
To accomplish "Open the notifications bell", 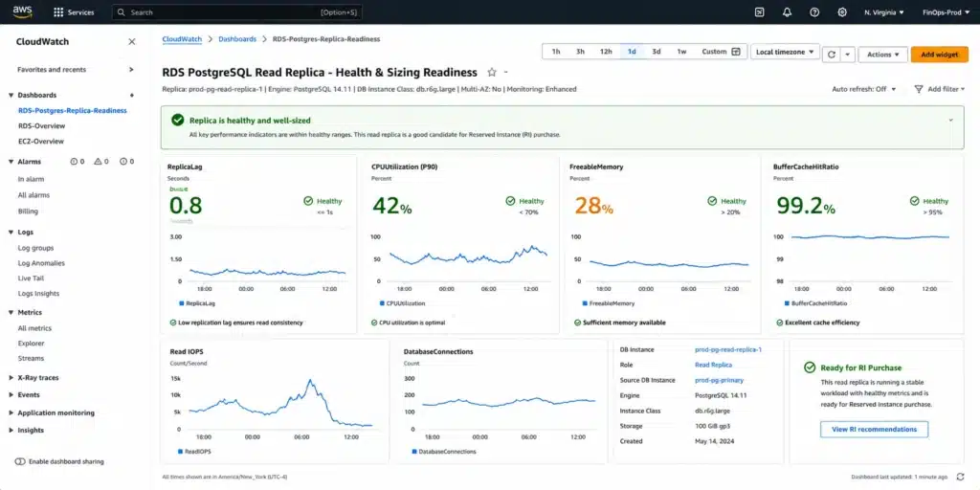I will pyautogui.click(x=787, y=12).
